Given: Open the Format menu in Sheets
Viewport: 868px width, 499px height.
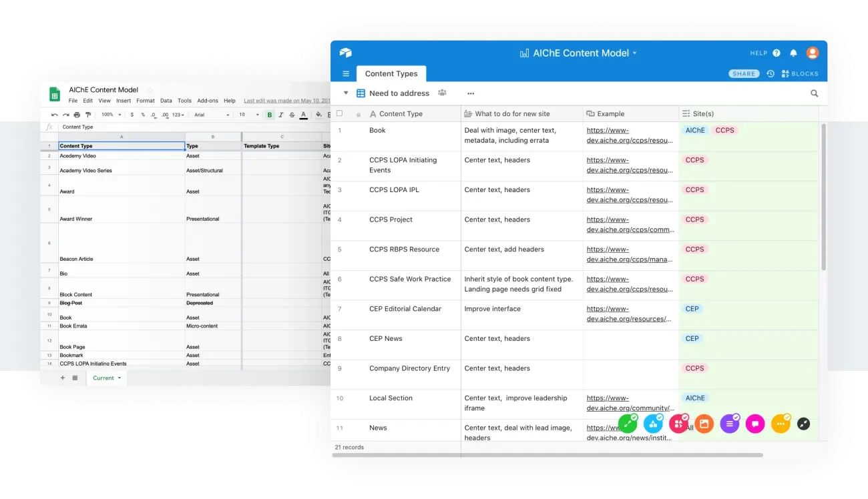Looking at the screenshot, I should pyautogui.click(x=146, y=101).
